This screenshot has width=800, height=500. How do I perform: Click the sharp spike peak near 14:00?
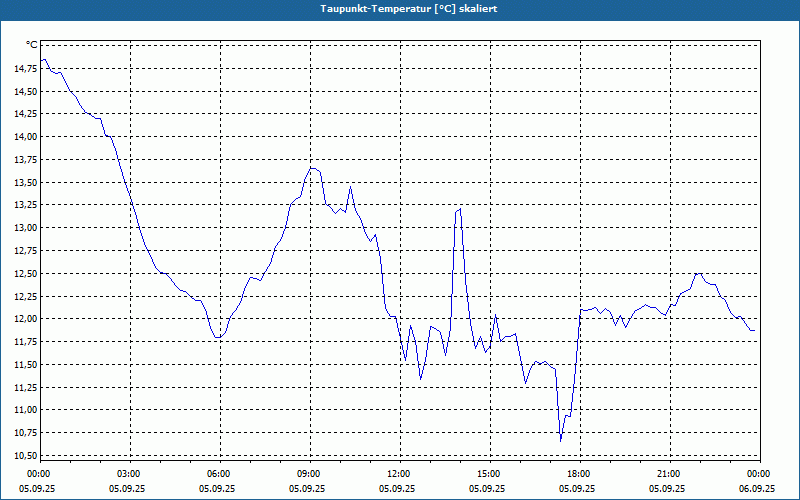(460, 209)
